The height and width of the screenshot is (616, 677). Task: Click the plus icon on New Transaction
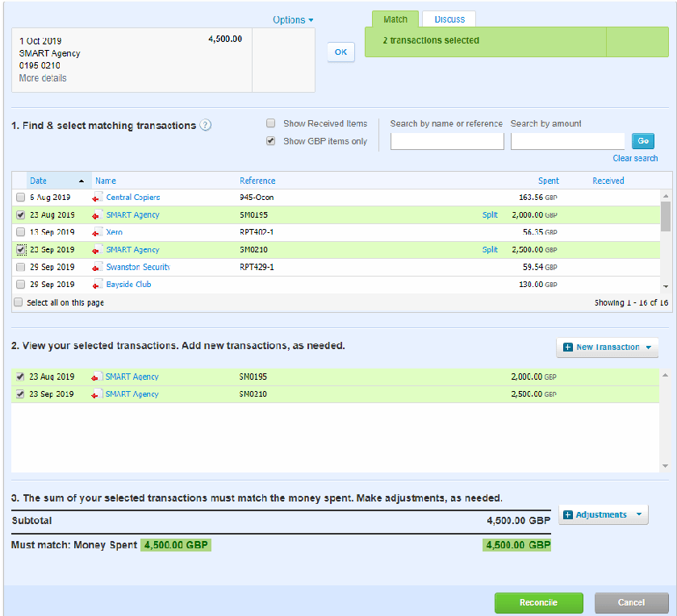coord(568,348)
